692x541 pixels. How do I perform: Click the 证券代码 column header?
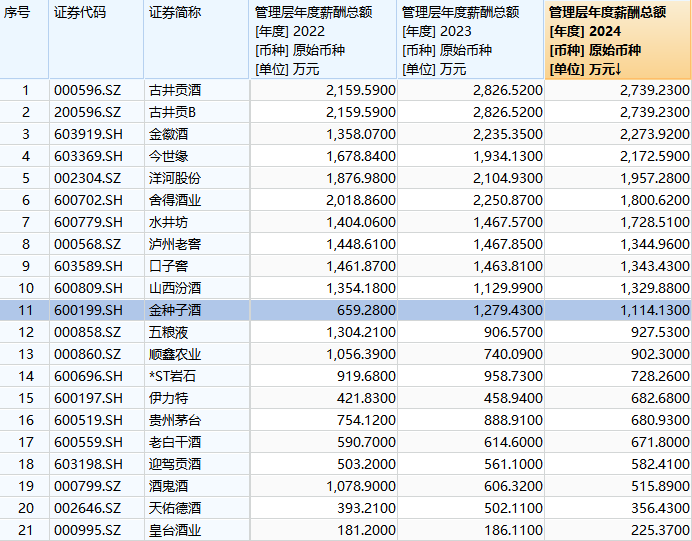pyautogui.click(x=95, y=13)
